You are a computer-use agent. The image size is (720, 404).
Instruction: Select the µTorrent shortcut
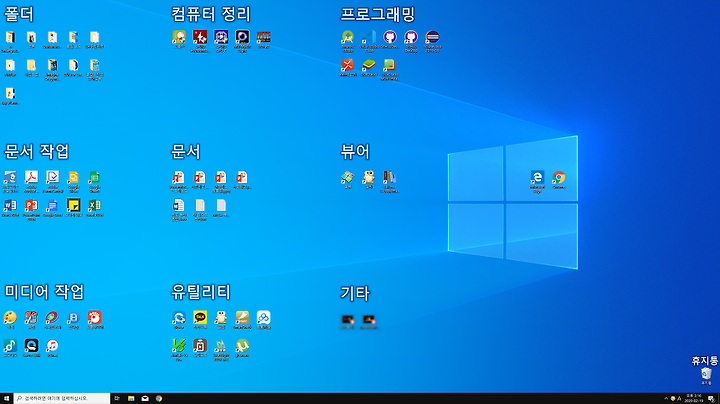[242, 346]
